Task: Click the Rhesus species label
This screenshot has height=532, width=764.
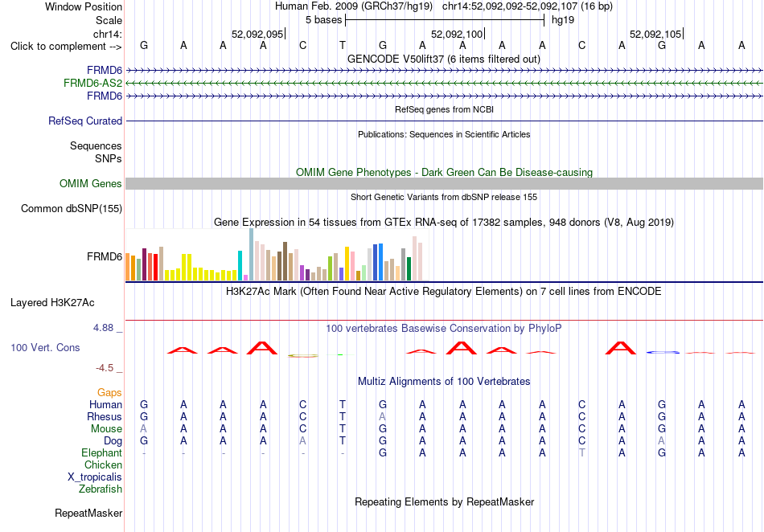Action: pyautogui.click(x=105, y=416)
